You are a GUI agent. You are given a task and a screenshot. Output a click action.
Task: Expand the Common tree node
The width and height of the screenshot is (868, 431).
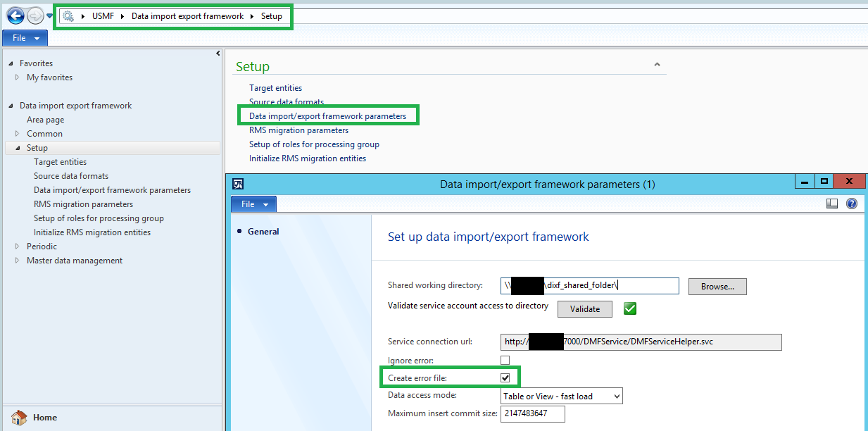pos(15,133)
